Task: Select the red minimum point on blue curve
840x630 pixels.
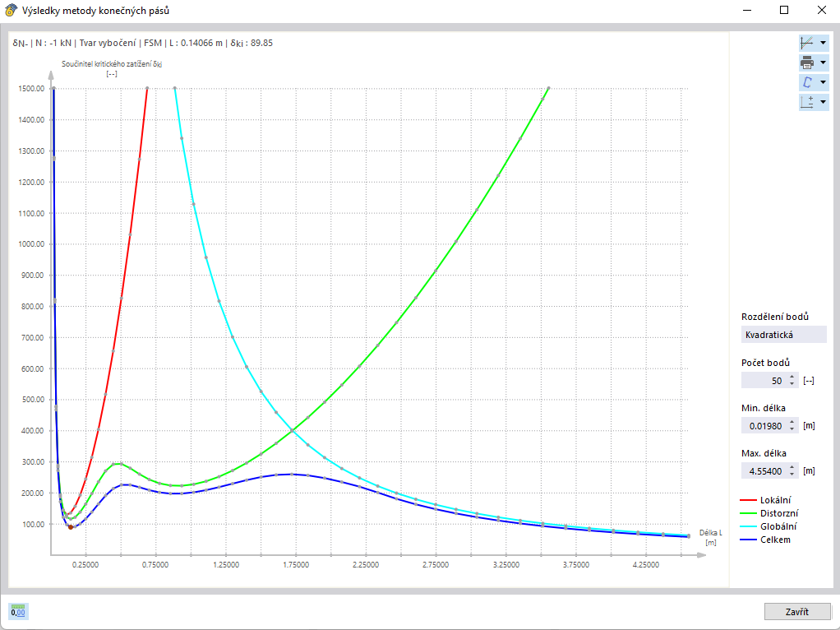Action: [x=70, y=527]
